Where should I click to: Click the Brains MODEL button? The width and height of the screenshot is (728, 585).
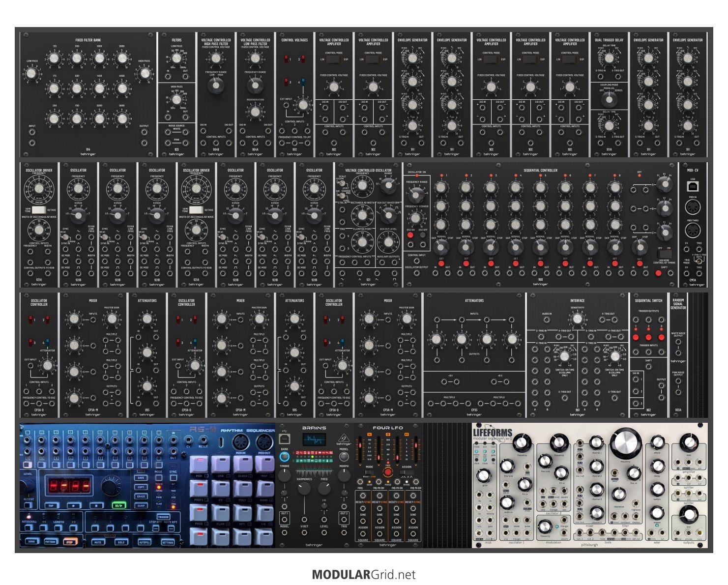click(x=344, y=457)
